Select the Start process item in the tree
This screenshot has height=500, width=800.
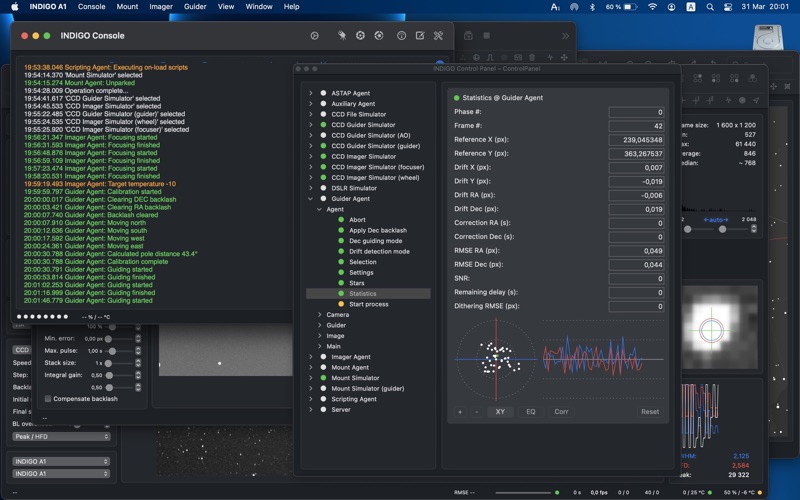pos(368,304)
